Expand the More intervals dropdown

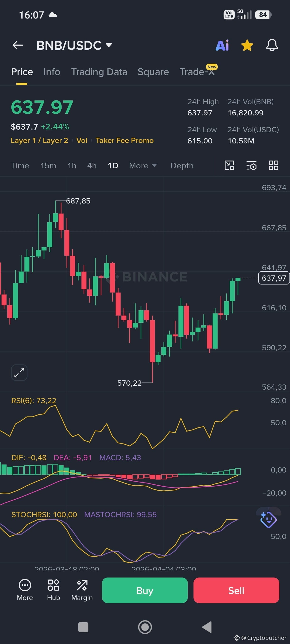(143, 166)
